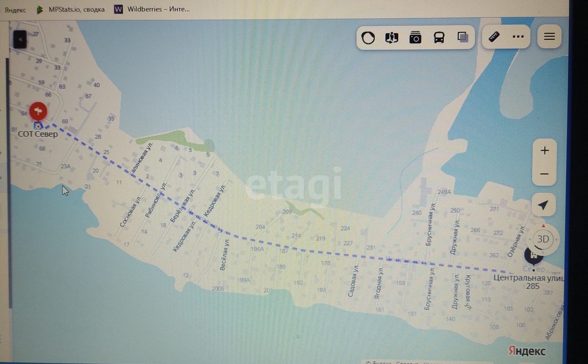Viewport: 588px width, 364px height.
Task: Show public transport bus layer
Action: [x=439, y=37]
